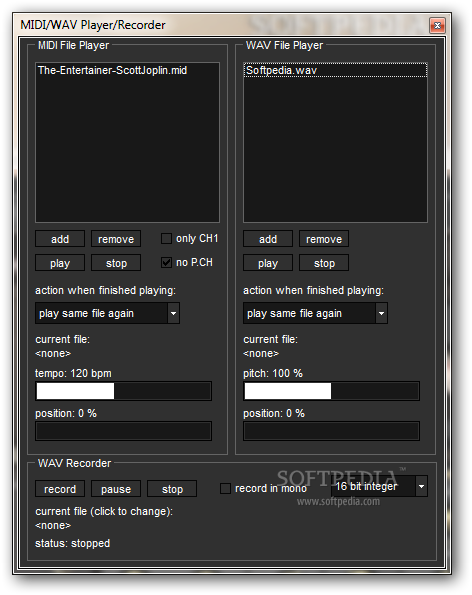Stop WAV playback
Image resolution: width=472 pixels, height=595 pixels.
(324, 263)
